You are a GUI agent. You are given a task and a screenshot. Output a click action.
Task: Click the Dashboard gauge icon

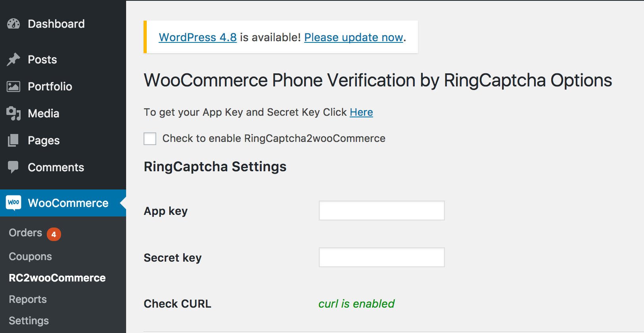click(13, 24)
